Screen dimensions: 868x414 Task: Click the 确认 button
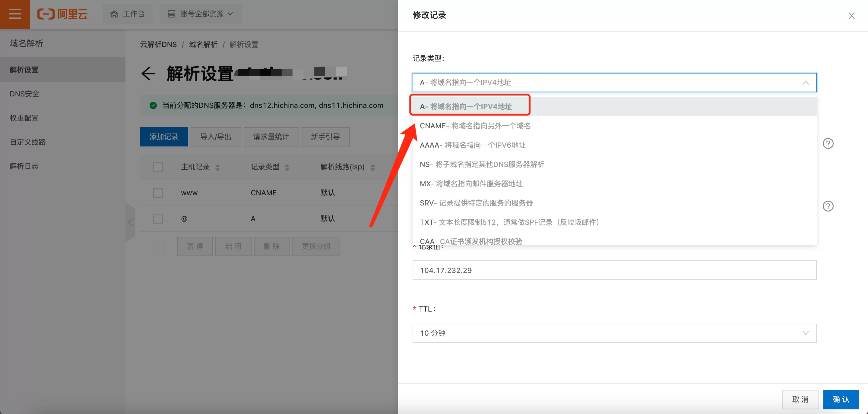[841, 400]
